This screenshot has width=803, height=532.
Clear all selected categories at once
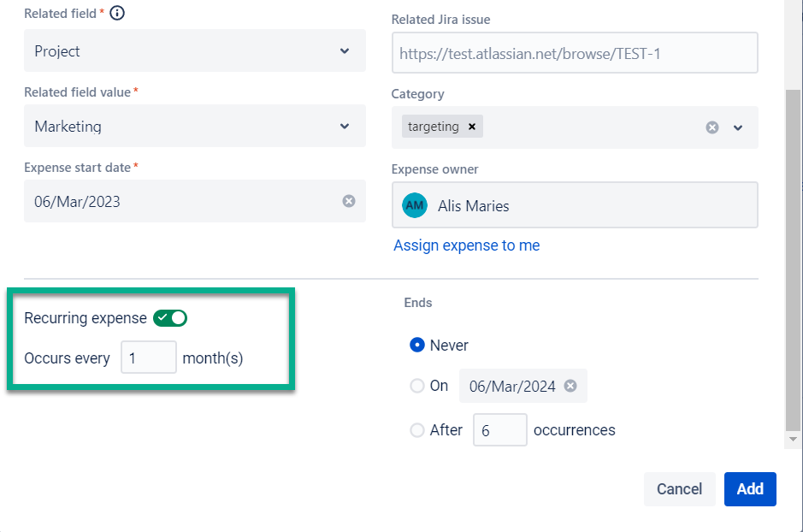711,127
